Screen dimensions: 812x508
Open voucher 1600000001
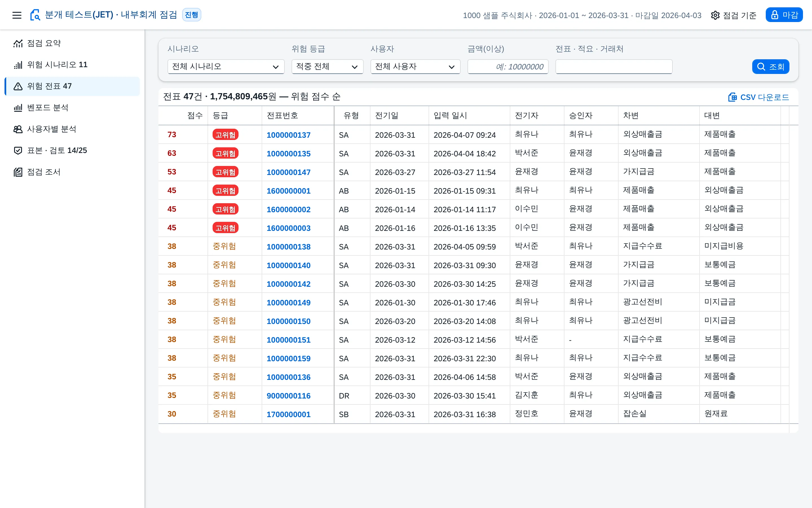[x=288, y=191]
